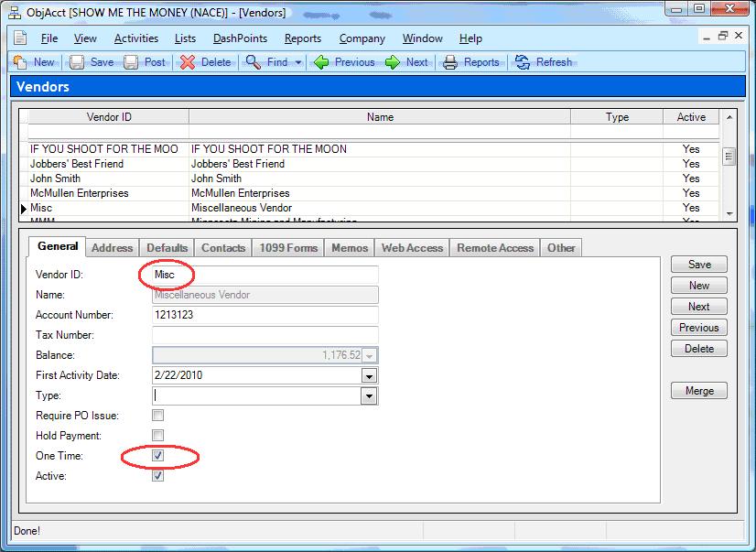Click the red Delete X icon
756x552 pixels.
[x=187, y=62]
